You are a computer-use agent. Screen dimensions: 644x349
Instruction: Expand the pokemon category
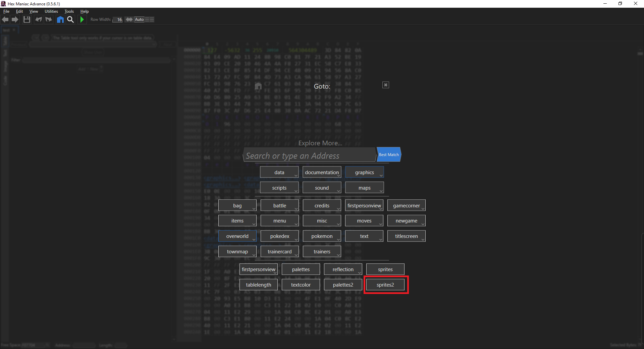pos(322,236)
